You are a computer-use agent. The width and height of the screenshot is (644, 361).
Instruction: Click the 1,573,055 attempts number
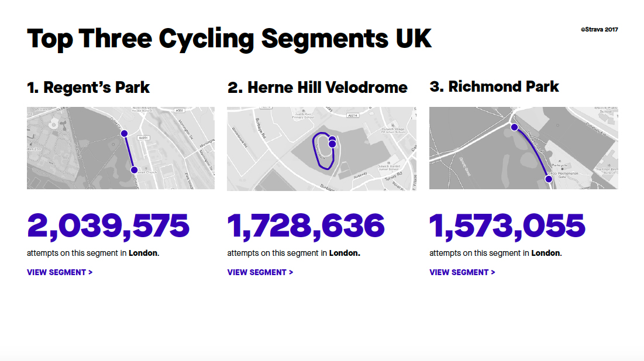coord(507,227)
